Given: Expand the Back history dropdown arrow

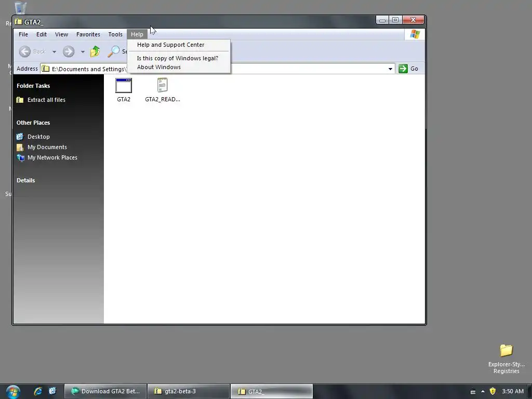Looking at the screenshot, I should pos(54,52).
